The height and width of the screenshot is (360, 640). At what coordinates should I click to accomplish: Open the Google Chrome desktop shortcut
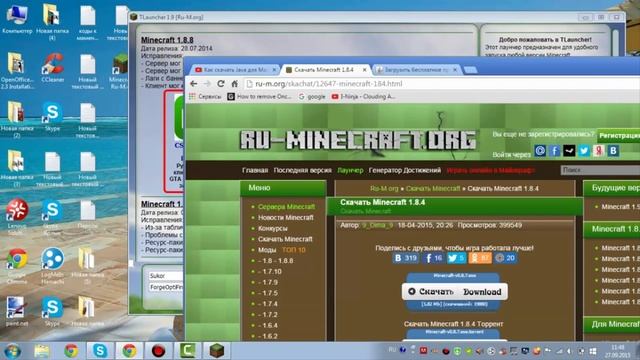pyautogui.click(x=17, y=266)
